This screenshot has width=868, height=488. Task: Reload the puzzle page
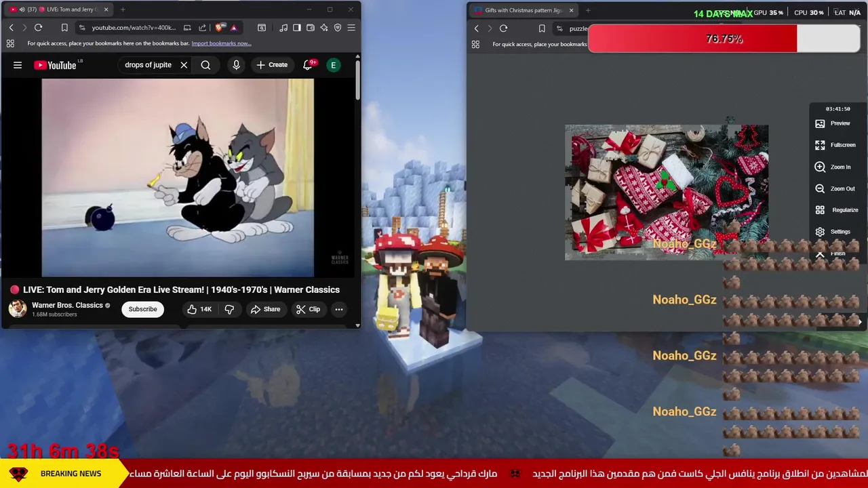[503, 28]
